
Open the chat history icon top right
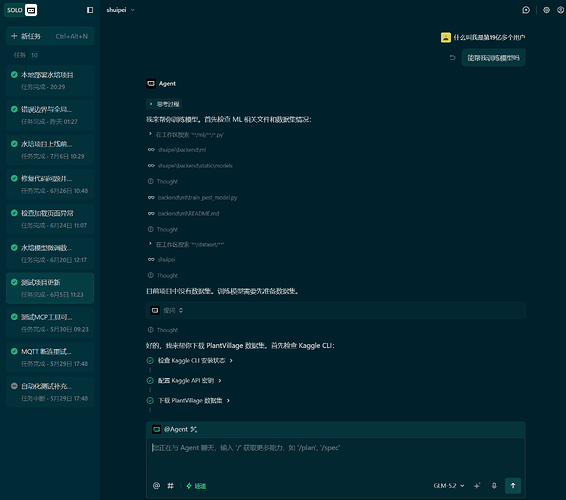(526, 10)
